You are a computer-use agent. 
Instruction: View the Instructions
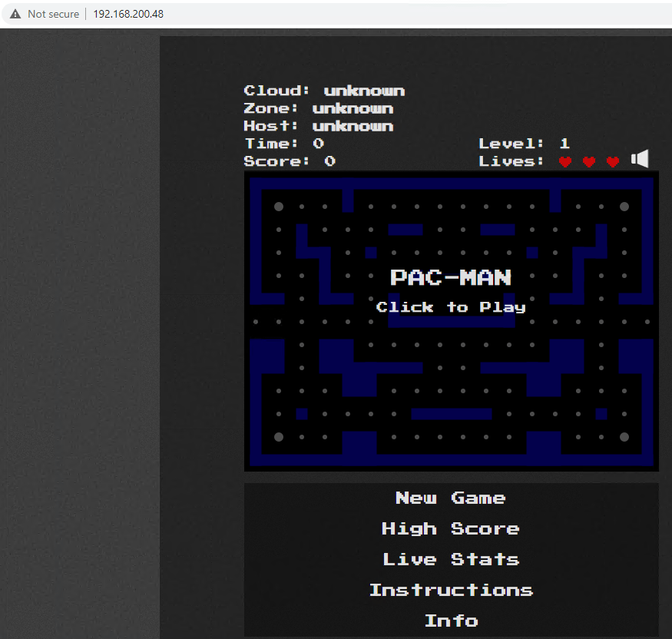[x=452, y=590]
